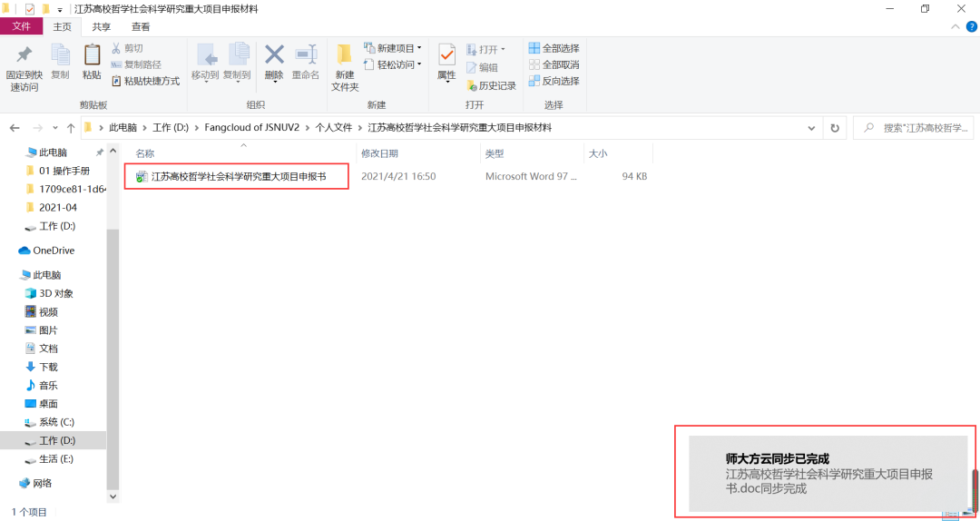Screen dimensions: 980x521
Task: Select 2021-04 folder in sidebar
Action: coord(51,207)
